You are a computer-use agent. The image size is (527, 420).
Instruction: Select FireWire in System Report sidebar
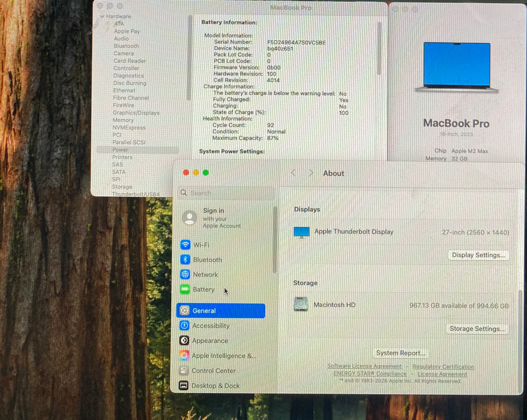(x=124, y=105)
